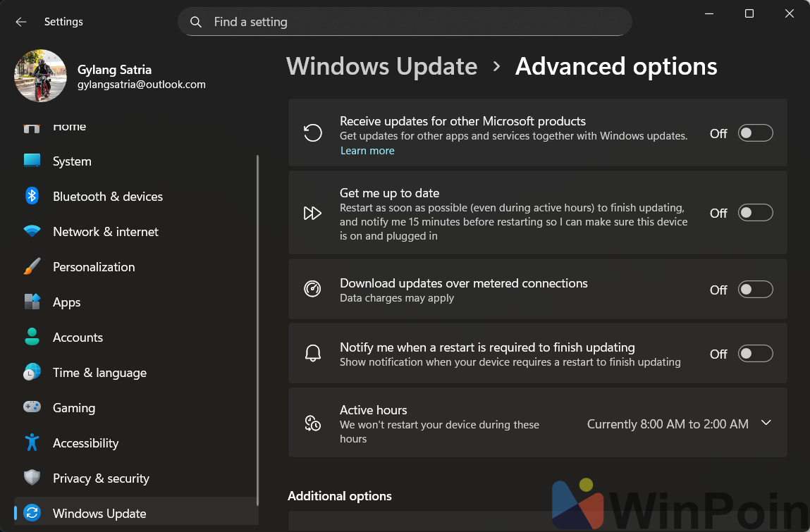The image size is (810, 532).
Task: Select Network & internet
Action: click(x=135, y=231)
